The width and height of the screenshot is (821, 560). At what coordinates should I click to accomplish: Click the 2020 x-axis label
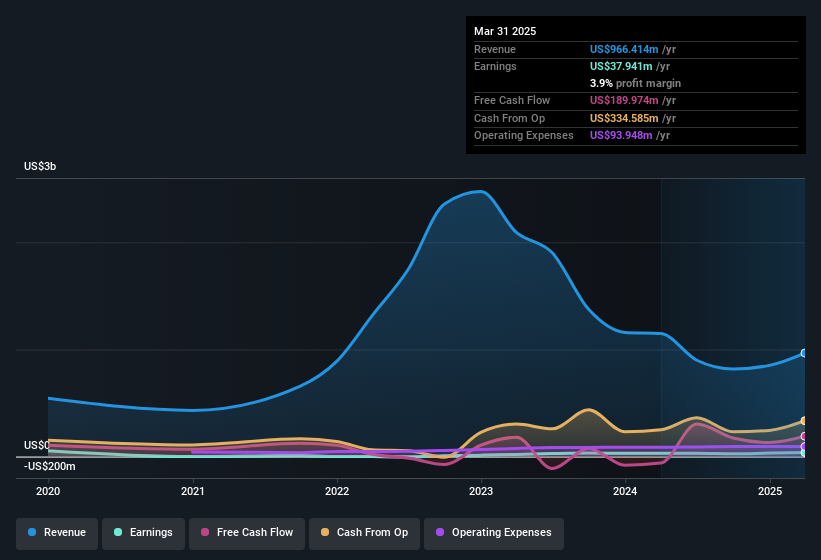click(48, 491)
